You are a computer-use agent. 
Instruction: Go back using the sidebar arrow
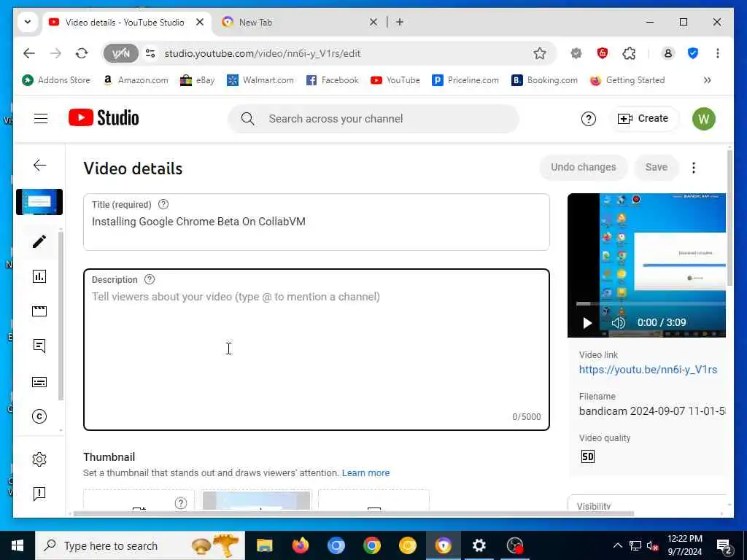pyautogui.click(x=39, y=166)
